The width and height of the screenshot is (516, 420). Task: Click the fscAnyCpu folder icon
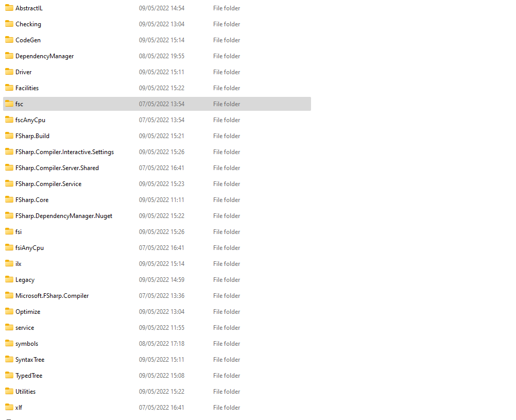(x=9, y=120)
